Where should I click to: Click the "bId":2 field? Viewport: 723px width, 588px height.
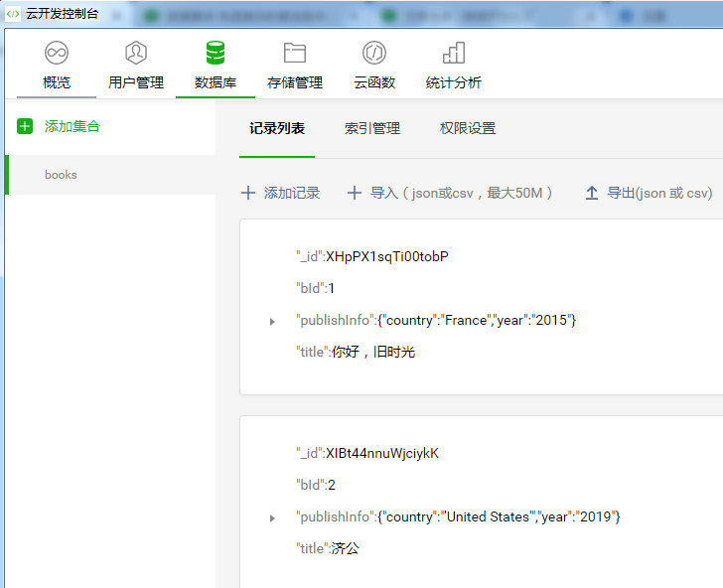[316, 485]
